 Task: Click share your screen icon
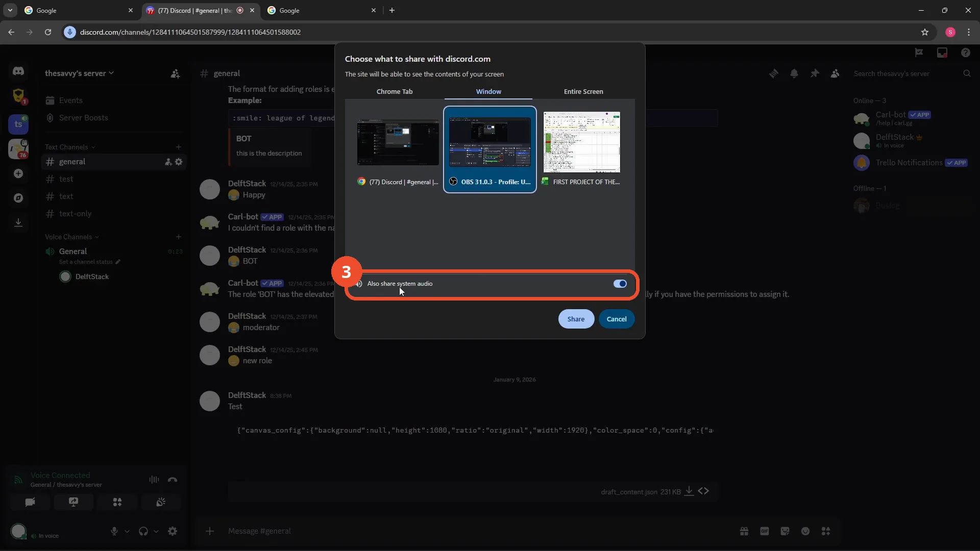pyautogui.click(x=73, y=502)
